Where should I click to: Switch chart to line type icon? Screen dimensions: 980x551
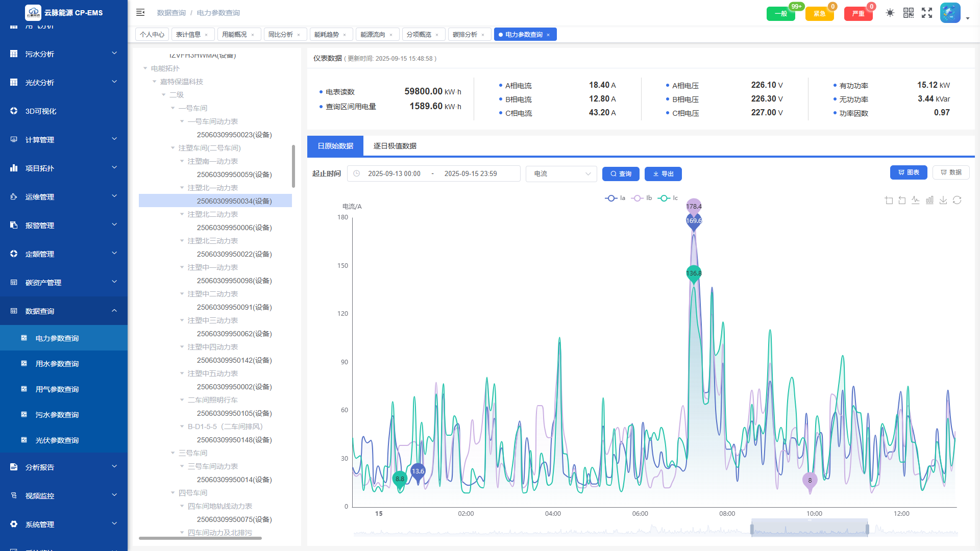(x=916, y=201)
